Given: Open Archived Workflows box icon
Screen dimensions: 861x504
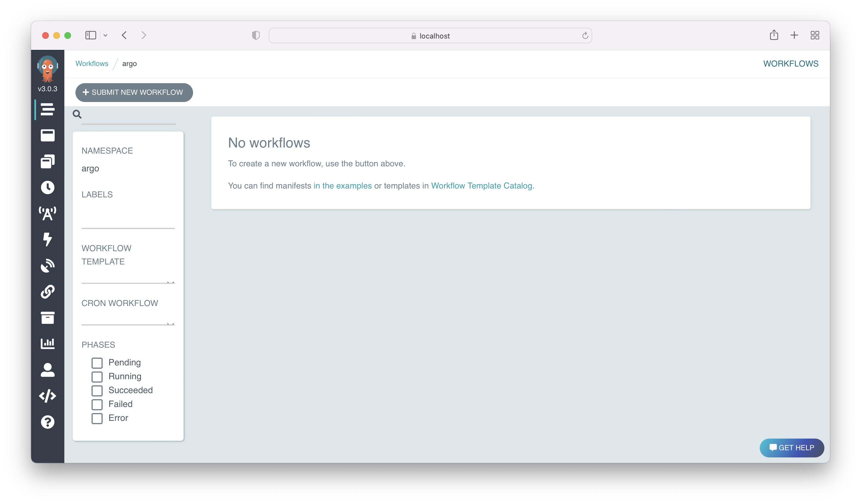Looking at the screenshot, I should click(47, 317).
